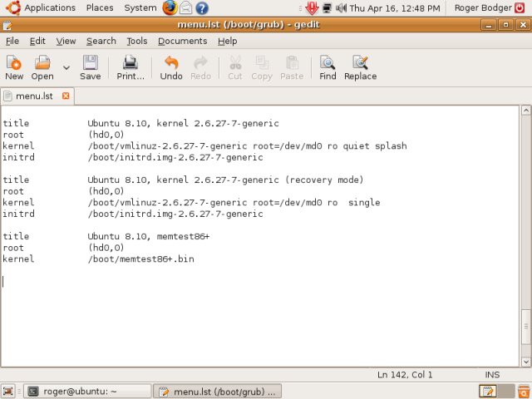Click the scrollbar up arrow

click(526, 111)
